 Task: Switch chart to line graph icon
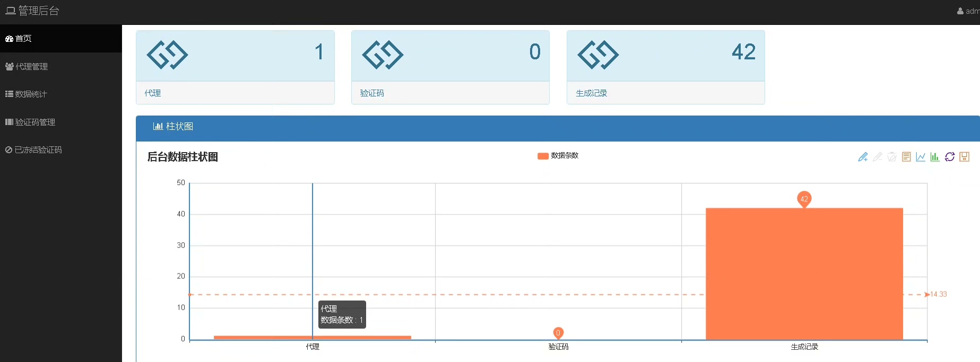[921, 157]
